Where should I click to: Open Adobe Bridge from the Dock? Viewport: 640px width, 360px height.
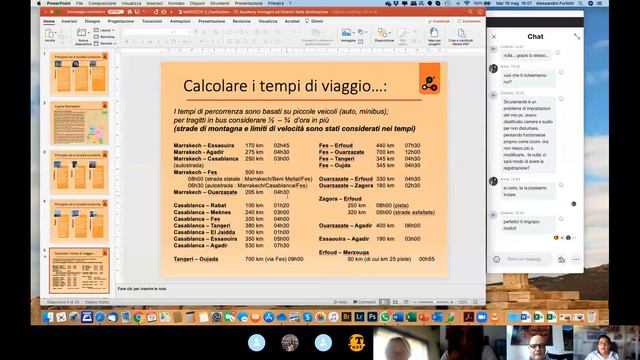346,317
